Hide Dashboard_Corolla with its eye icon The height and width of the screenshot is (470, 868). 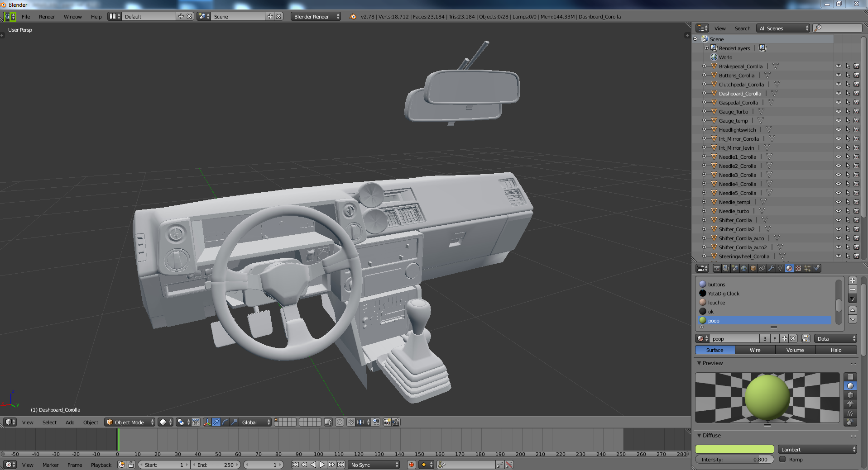point(838,94)
